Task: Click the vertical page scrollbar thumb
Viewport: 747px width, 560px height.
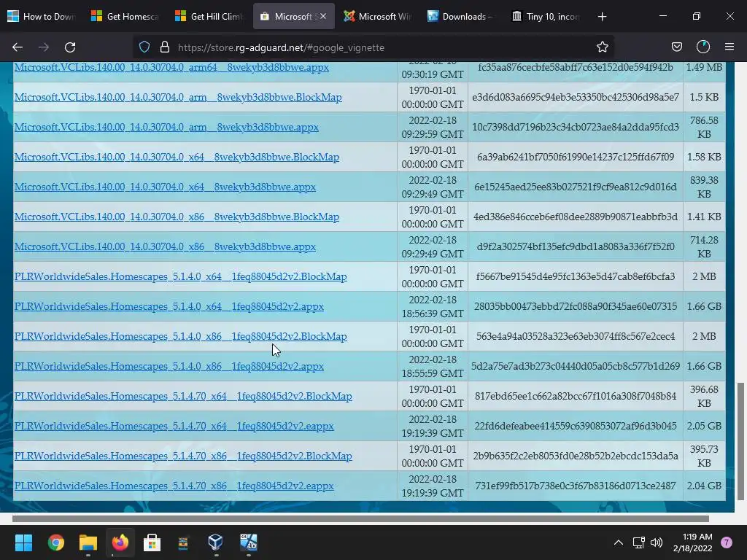Action: click(x=740, y=441)
